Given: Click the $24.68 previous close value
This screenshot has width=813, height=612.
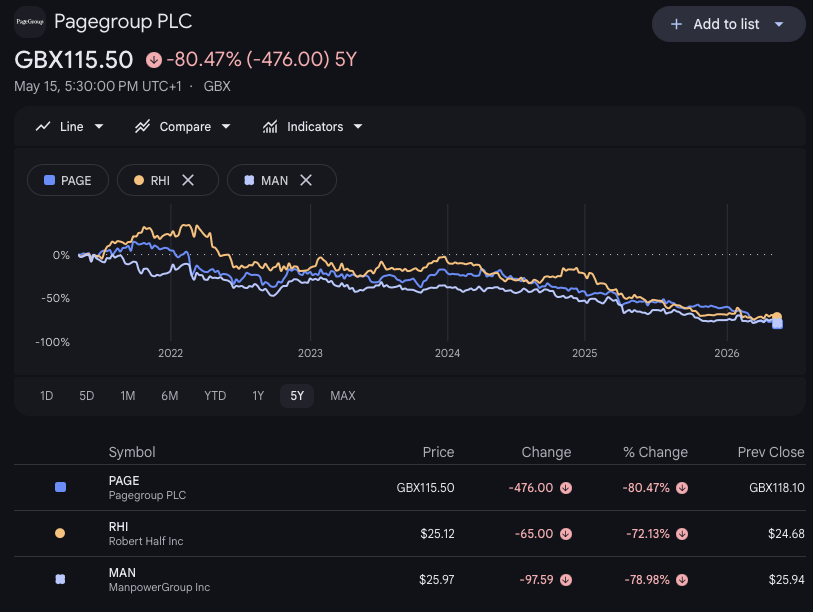Looking at the screenshot, I should pos(786,534).
